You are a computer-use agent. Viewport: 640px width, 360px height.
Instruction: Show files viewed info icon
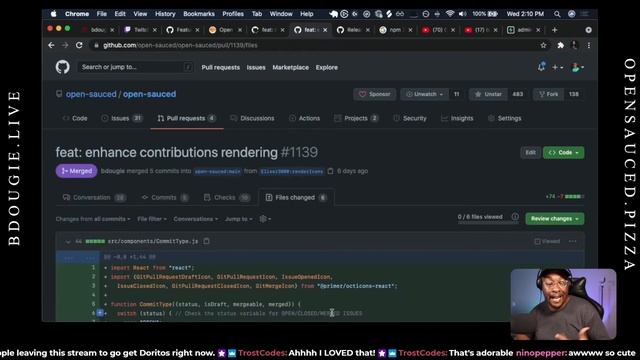pos(515,217)
